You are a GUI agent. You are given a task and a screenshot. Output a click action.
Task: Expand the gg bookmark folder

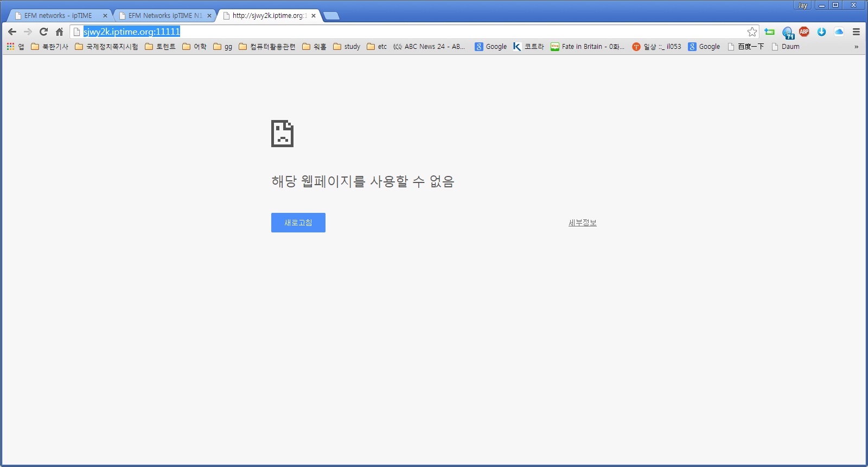click(x=222, y=47)
